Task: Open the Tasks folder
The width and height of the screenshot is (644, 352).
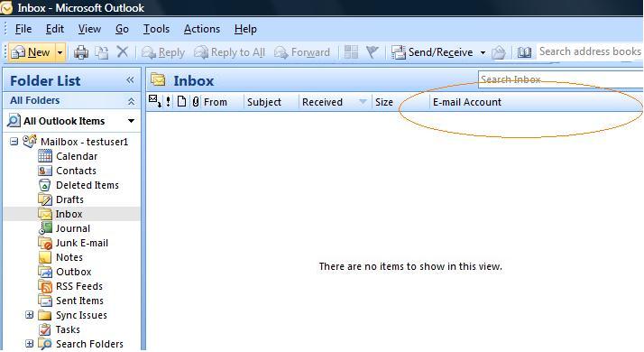Action: tap(68, 329)
